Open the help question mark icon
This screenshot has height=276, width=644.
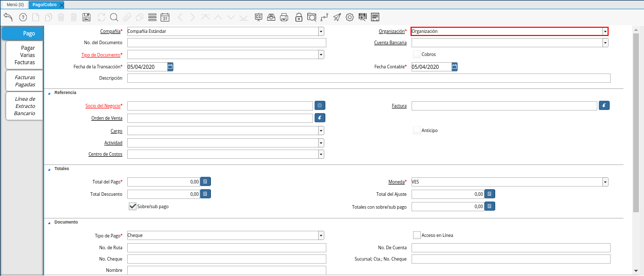23,17
